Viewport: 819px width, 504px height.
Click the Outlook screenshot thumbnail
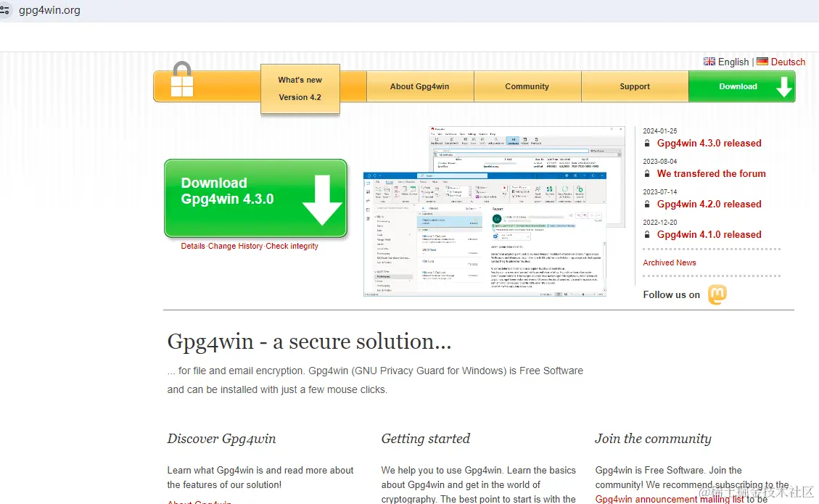coord(485,234)
